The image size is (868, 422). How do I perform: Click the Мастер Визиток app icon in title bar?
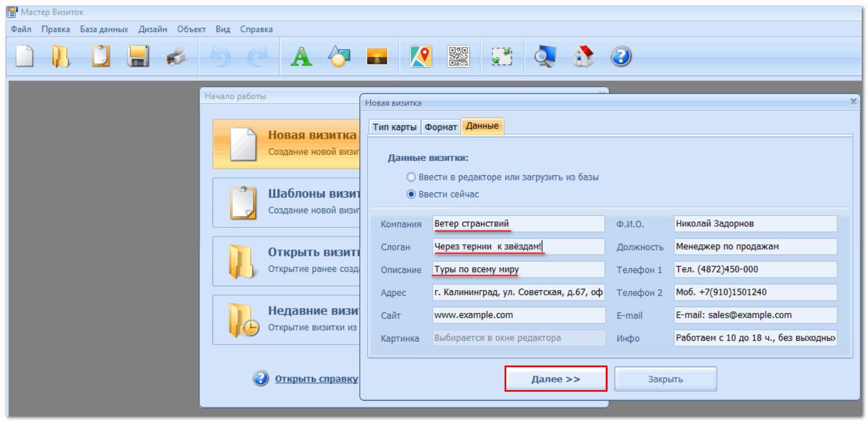[x=11, y=13]
